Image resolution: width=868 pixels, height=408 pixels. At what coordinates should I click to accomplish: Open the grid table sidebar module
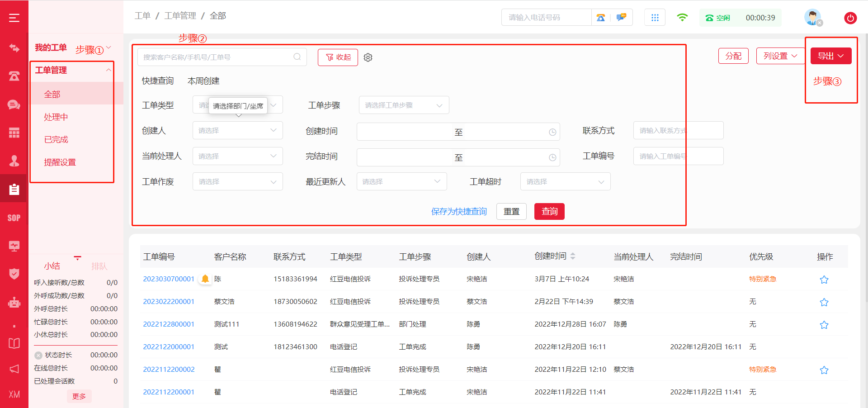click(x=14, y=133)
